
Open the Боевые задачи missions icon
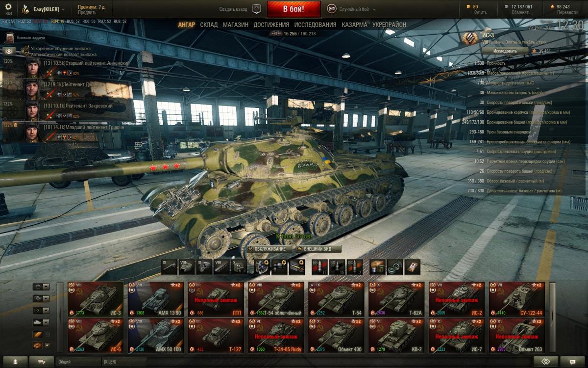[10, 38]
